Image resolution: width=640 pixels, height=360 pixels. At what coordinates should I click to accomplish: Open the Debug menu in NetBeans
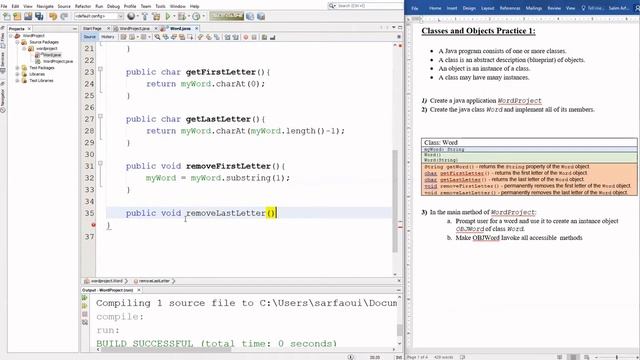click(x=113, y=6)
